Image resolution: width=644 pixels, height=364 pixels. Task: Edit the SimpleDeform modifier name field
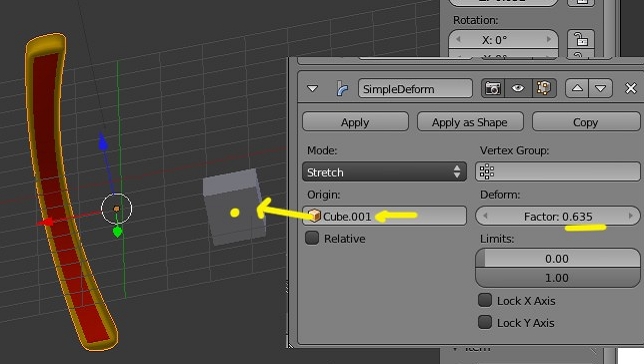pos(415,88)
